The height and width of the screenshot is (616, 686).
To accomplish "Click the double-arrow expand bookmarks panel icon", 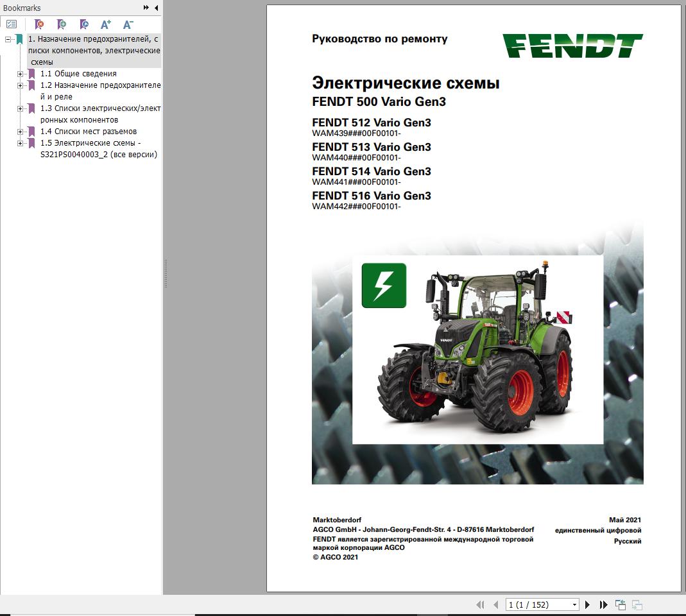I will (x=146, y=8).
